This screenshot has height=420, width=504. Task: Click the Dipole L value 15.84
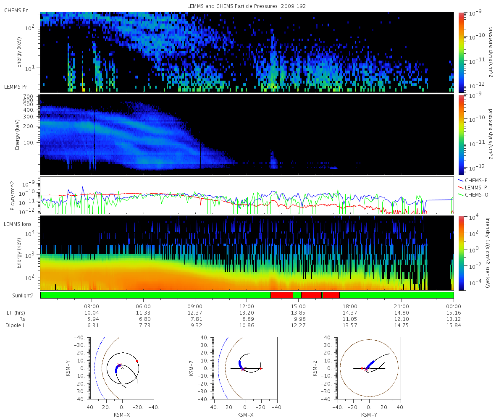pyautogui.click(x=454, y=325)
